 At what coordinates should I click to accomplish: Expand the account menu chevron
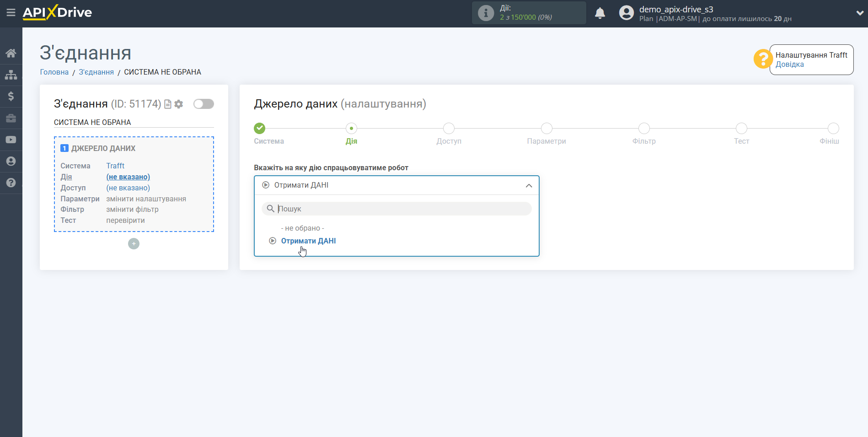click(860, 13)
